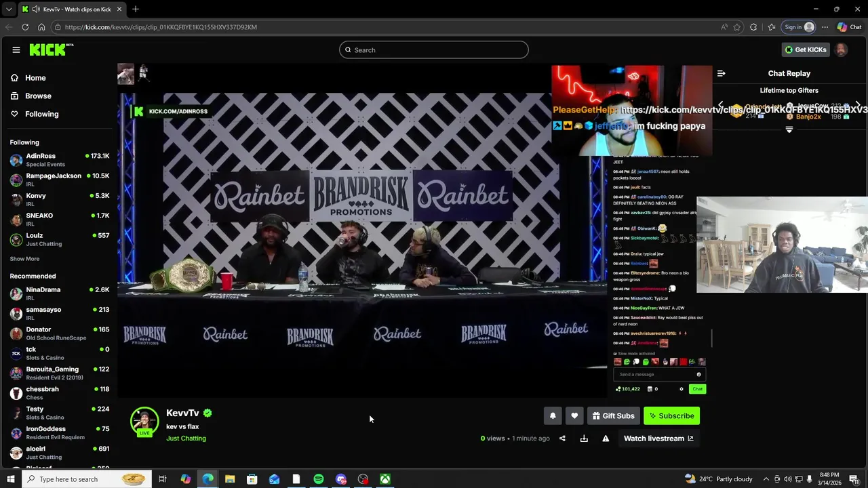Image resolution: width=868 pixels, height=488 pixels.
Task: Show previous top gifters with left arrow
Action: pos(721,106)
